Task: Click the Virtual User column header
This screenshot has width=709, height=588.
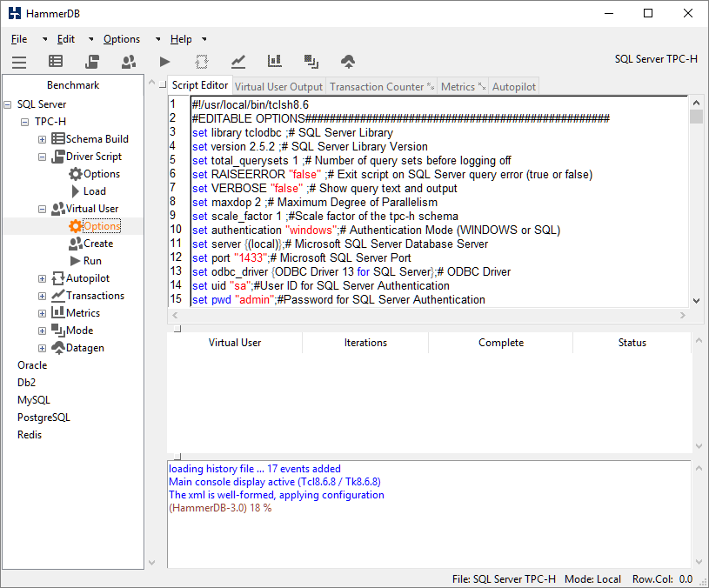Action: [x=235, y=343]
